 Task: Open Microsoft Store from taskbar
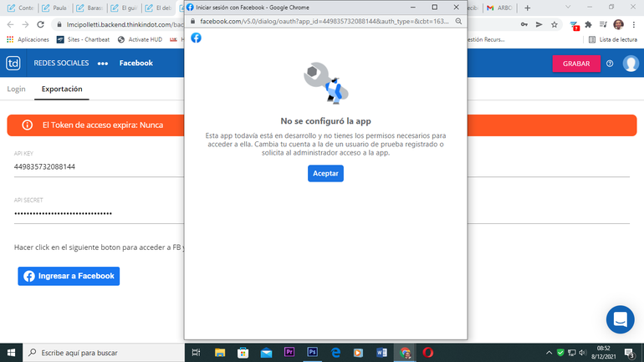point(243,353)
